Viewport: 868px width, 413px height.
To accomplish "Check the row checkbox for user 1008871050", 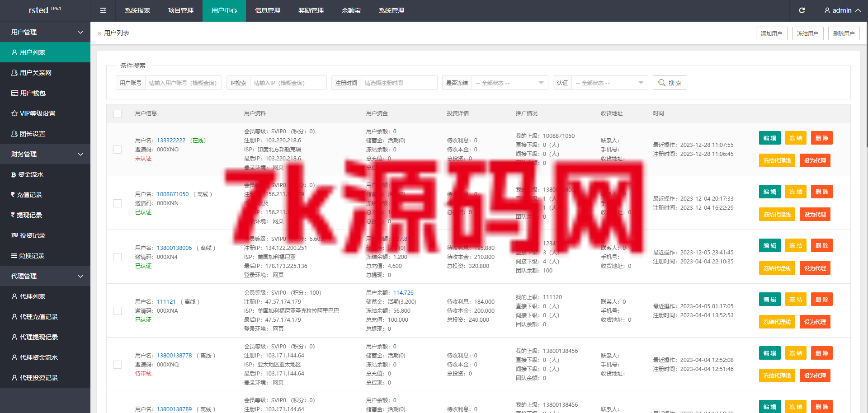I will point(118,203).
